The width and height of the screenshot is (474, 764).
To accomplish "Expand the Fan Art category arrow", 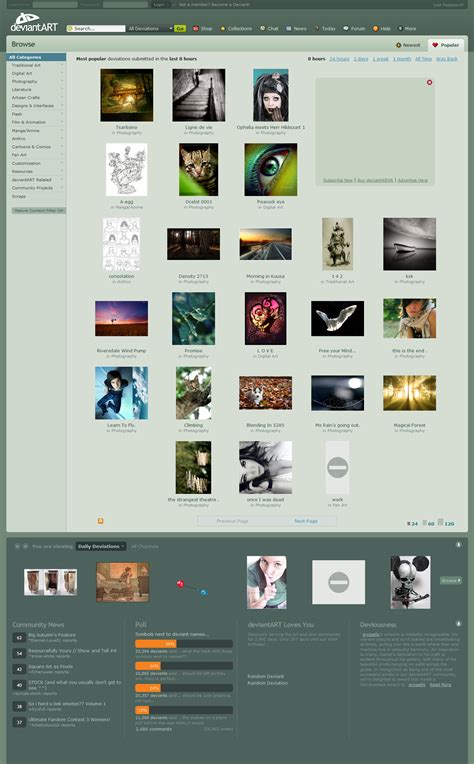I will coord(62,155).
